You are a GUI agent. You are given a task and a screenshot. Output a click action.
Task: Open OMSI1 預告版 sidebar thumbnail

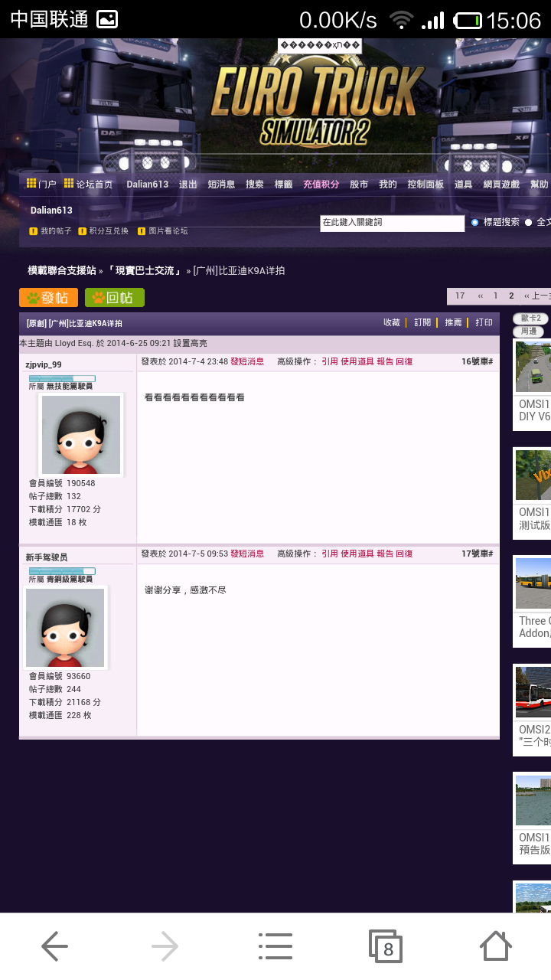click(533, 801)
